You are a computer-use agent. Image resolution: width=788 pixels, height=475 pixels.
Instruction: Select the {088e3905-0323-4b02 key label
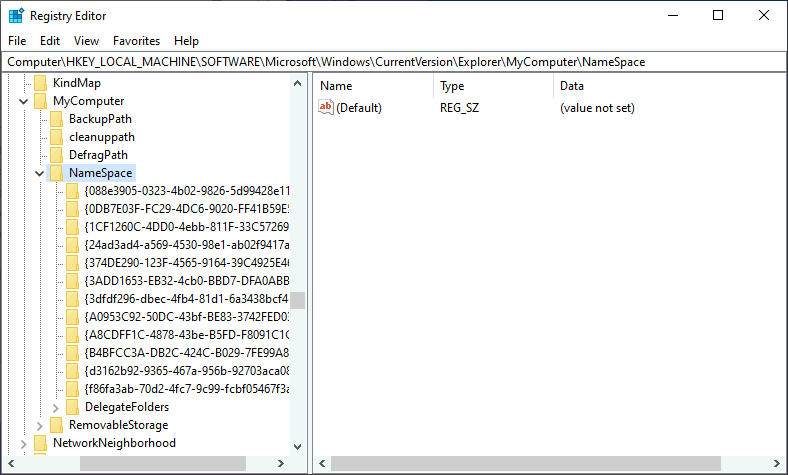[x=187, y=191]
